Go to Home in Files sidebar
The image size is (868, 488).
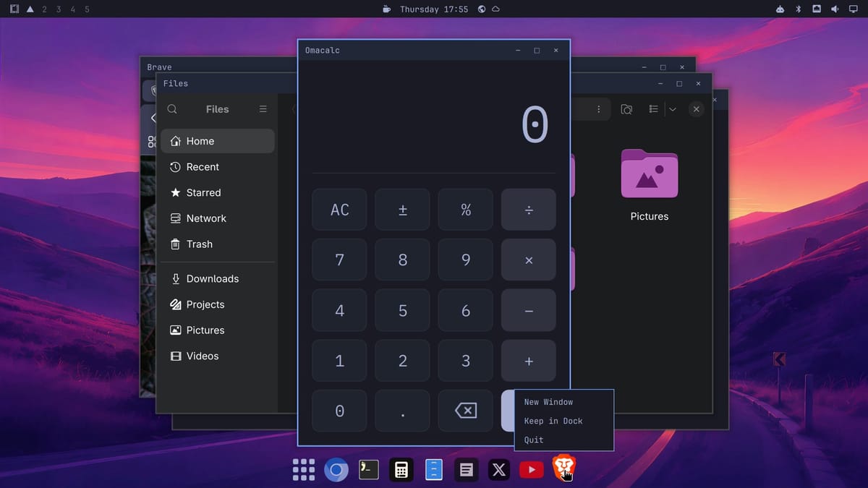click(x=218, y=141)
